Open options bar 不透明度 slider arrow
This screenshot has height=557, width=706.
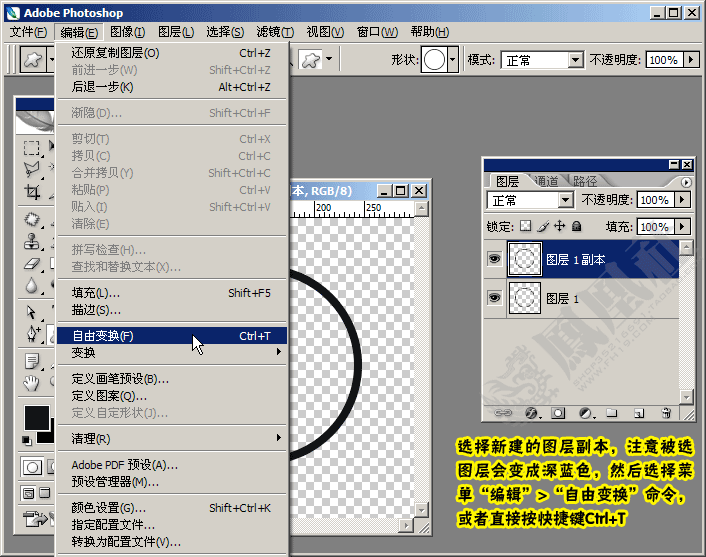[692, 59]
